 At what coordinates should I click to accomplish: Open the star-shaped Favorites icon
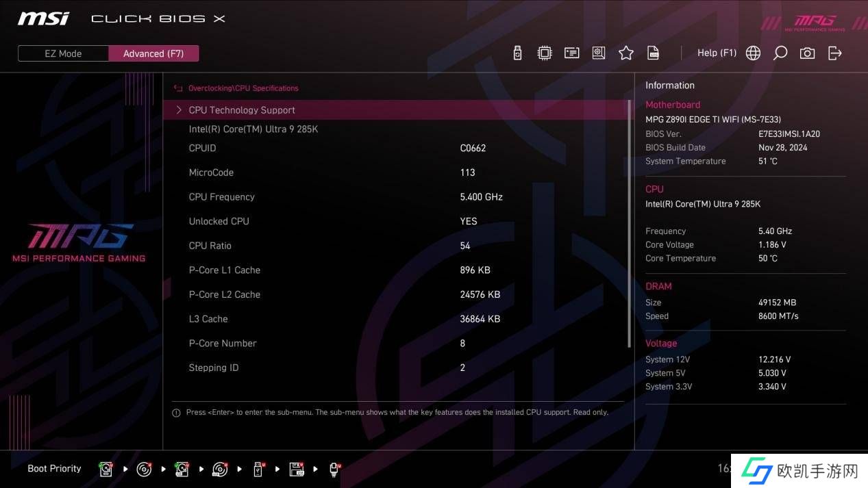pyautogui.click(x=626, y=53)
